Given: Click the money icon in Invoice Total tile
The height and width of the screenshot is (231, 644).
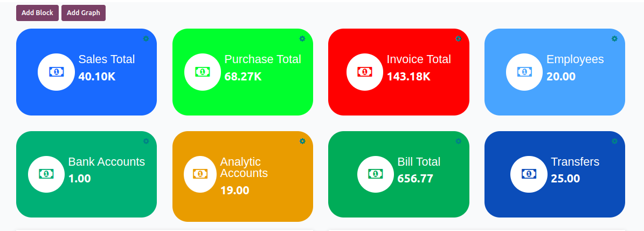Looking at the screenshot, I should (x=365, y=72).
